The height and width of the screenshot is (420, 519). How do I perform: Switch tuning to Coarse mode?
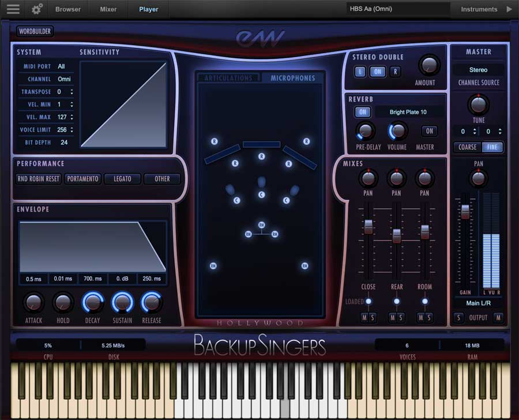pyautogui.click(x=467, y=147)
